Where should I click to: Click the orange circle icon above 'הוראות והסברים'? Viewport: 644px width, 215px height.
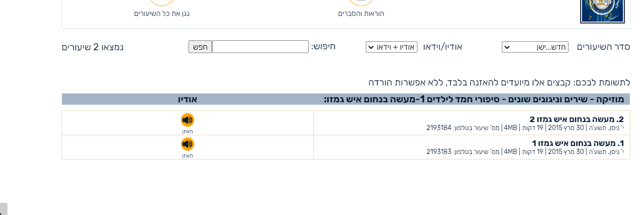[x=361, y=2]
